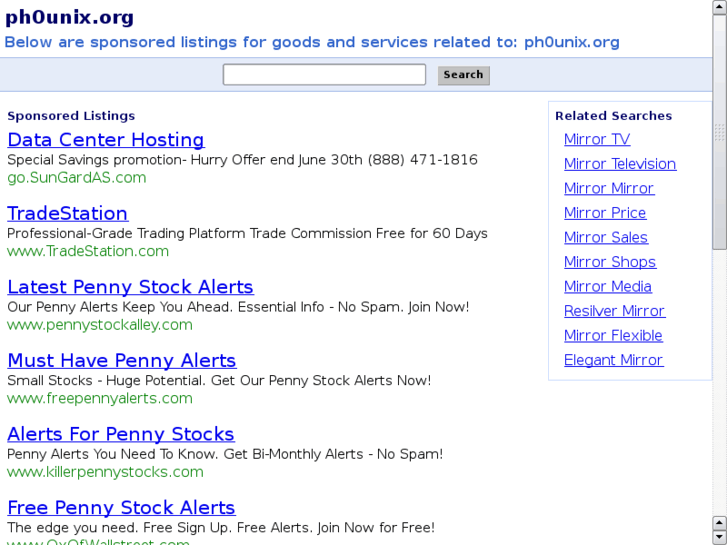
Task: Open Free Penny Stock Alerts listing
Action: click(121, 508)
